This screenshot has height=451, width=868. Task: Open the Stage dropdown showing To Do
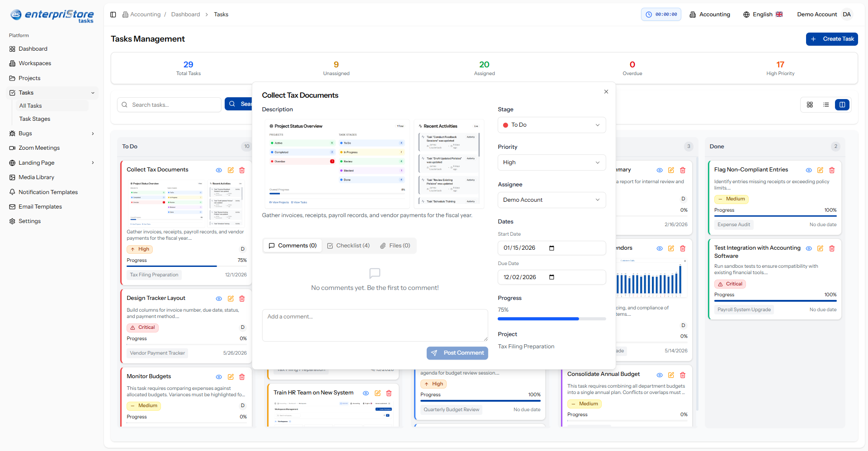[x=552, y=125]
